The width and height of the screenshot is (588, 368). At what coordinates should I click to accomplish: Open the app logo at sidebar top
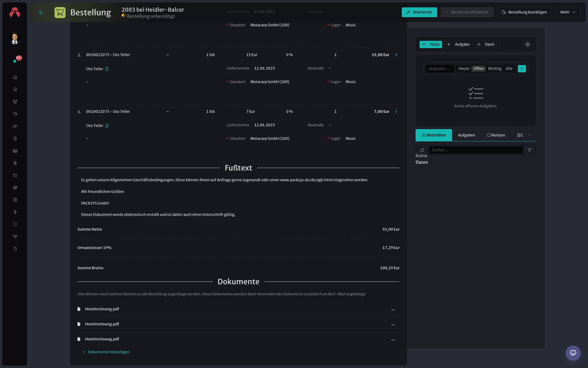coord(15,13)
